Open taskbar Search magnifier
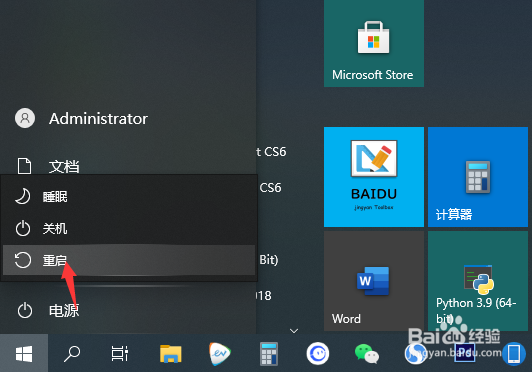 72,353
